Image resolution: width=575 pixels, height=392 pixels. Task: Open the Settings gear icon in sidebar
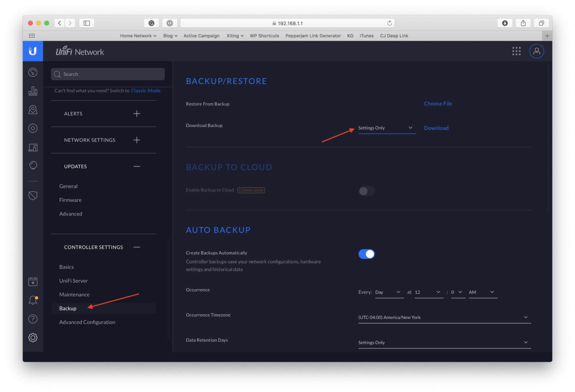(33, 338)
